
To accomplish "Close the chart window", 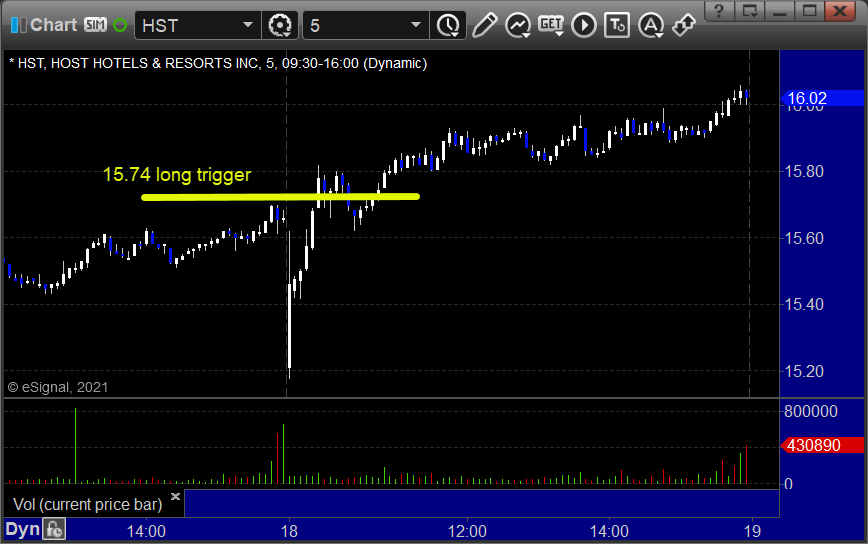I will pyautogui.click(x=840, y=11).
